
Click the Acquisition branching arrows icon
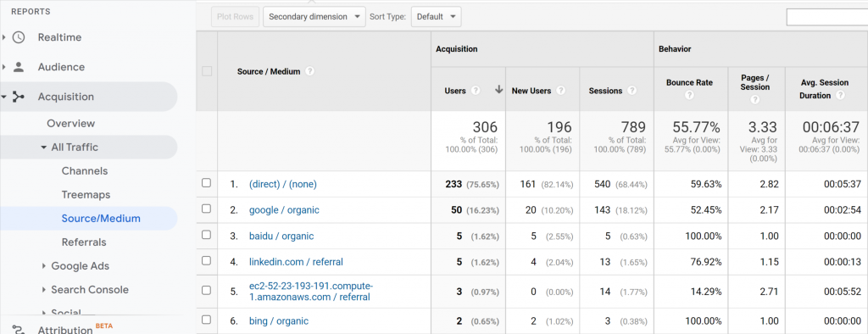click(x=19, y=97)
